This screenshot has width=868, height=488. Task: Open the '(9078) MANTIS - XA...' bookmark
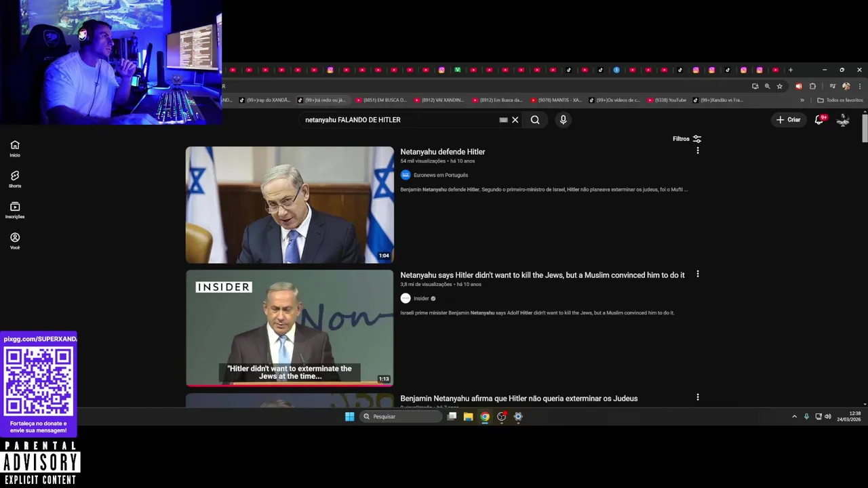pyautogui.click(x=556, y=100)
